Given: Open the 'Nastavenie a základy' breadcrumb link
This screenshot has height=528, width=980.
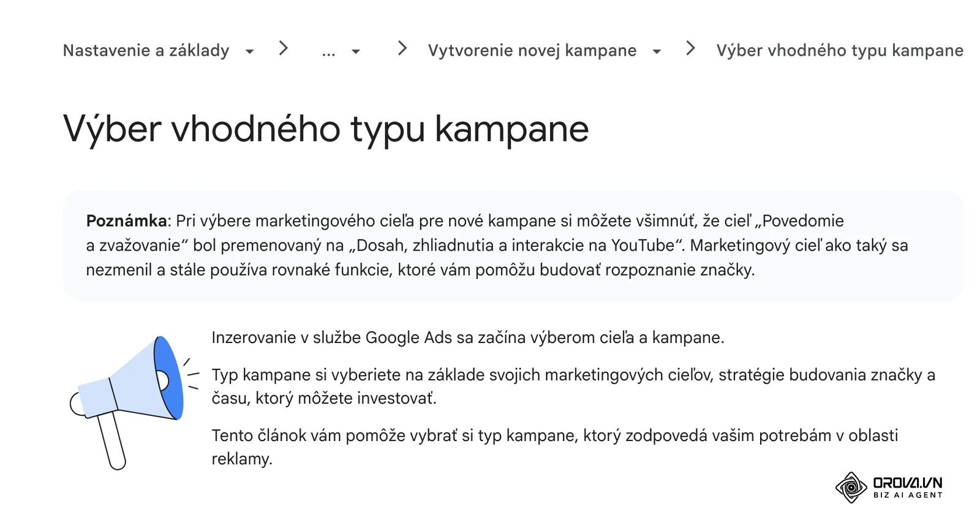Looking at the screenshot, I should pyautogui.click(x=146, y=50).
